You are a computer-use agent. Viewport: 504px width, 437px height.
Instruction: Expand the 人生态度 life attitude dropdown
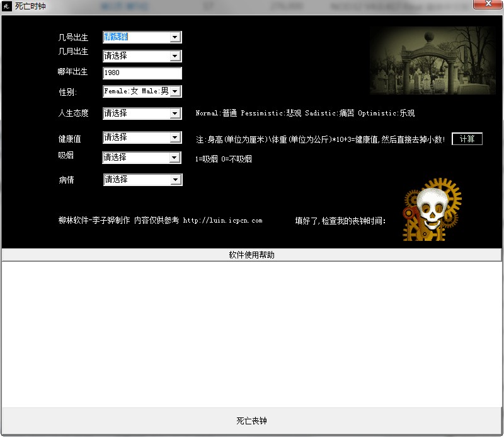coord(175,114)
